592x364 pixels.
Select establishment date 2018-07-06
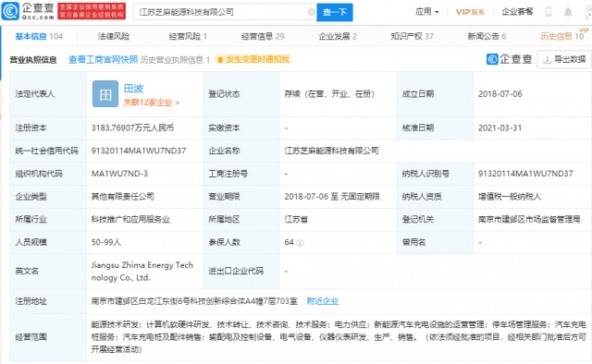499,94
